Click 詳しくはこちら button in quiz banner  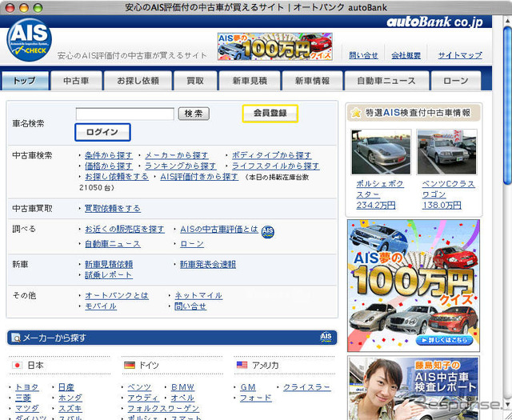[444, 340]
